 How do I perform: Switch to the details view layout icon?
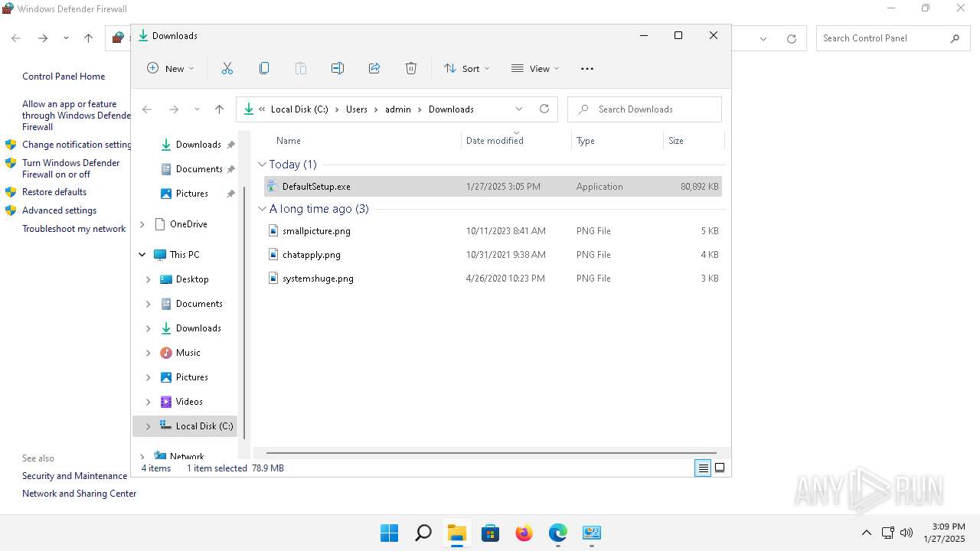(703, 468)
